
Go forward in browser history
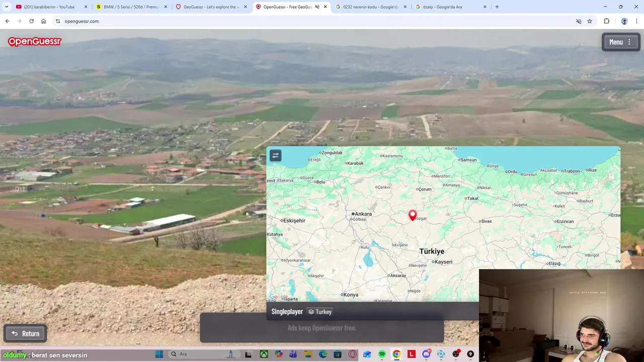tap(19, 21)
